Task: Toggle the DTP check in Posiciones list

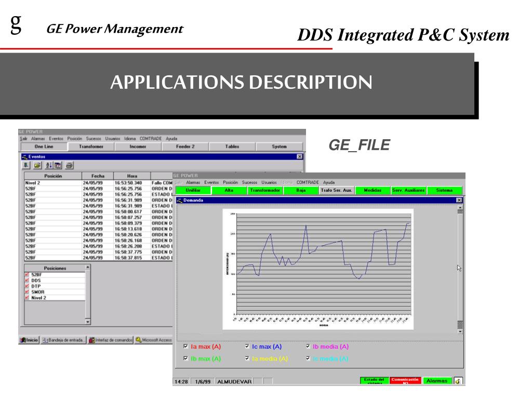Action: [x=27, y=286]
